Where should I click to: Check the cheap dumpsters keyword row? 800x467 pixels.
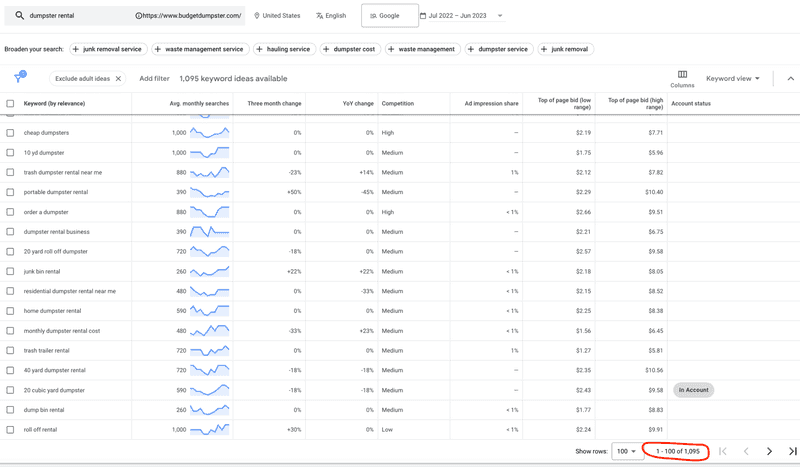pyautogui.click(x=11, y=133)
